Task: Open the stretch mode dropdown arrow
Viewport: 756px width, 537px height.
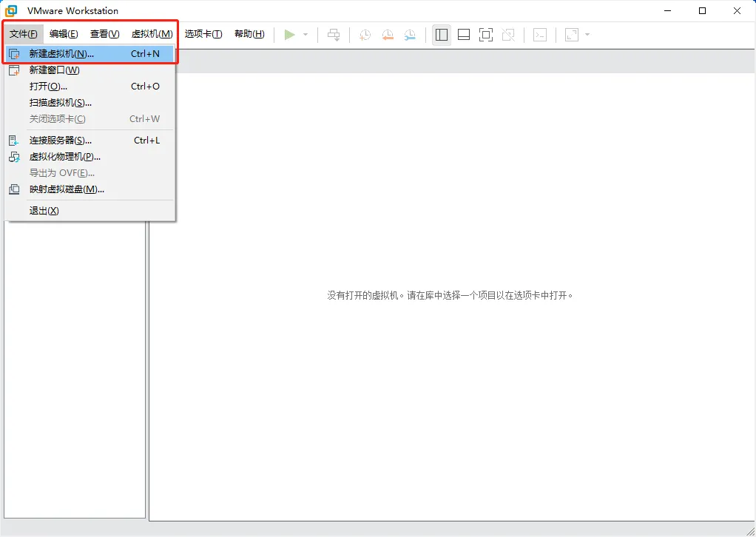Action: pyautogui.click(x=587, y=34)
